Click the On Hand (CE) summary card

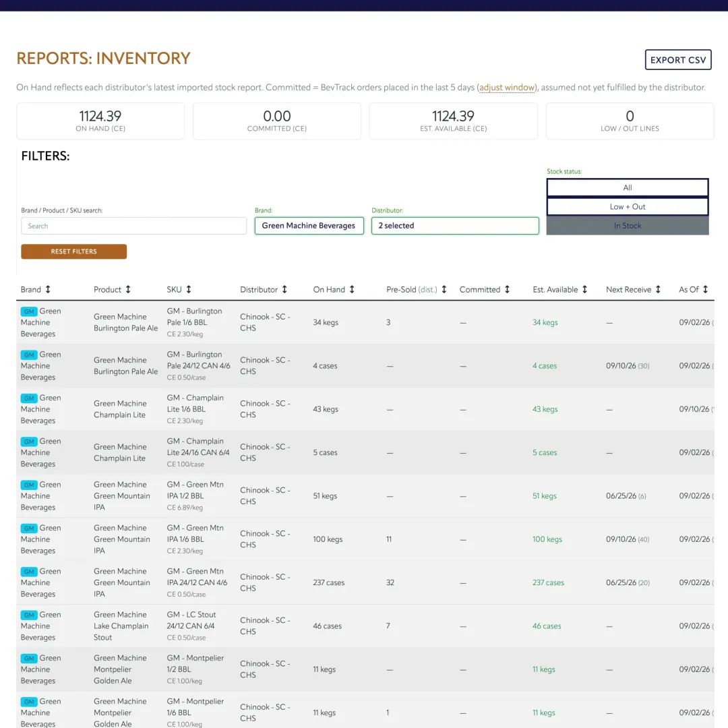(100, 121)
